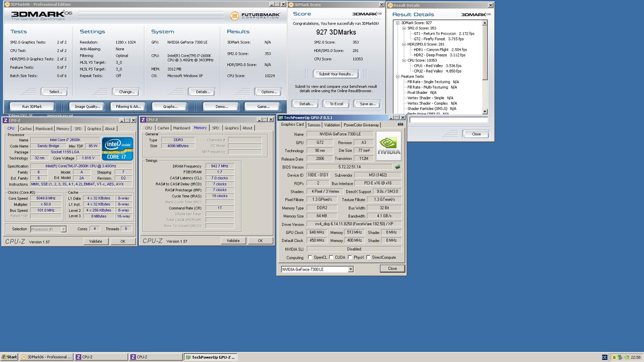Screen dimensions: 644x362
Task: Click Validate in left CPU-Z window
Action: click(x=95, y=241)
